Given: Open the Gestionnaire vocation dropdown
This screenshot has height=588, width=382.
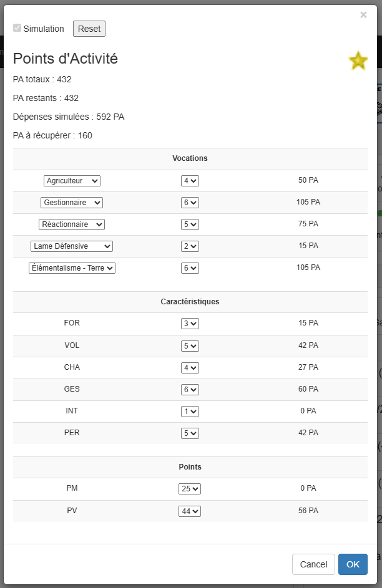Looking at the screenshot, I should 72,203.
